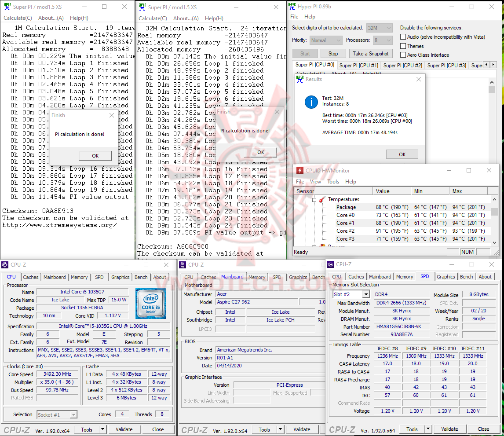Open the Tools menu in HWMonitor
The height and width of the screenshot is (436, 504).
(x=333, y=182)
